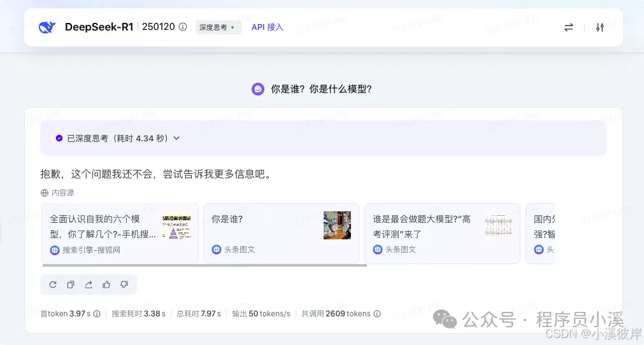This screenshot has height=345, width=644.
Task: Click info icon next to 2609 tokens
Action: [x=377, y=314]
